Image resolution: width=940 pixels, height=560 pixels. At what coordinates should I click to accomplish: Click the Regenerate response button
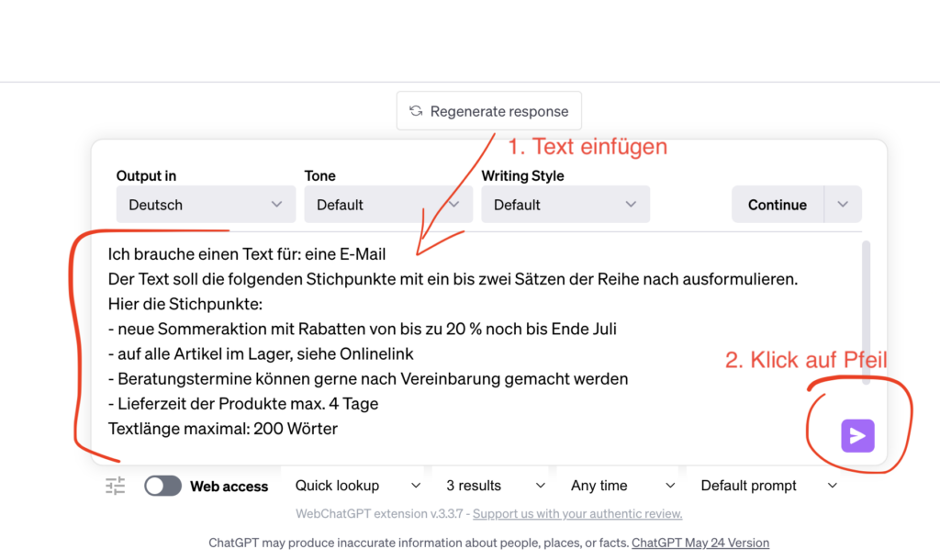(x=488, y=111)
